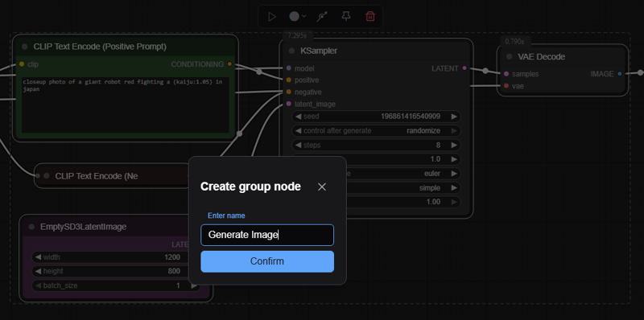This screenshot has width=644, height=320.
Task: Collapse the negative CLIP Text Encode node dot
Action: click(47, 176)
